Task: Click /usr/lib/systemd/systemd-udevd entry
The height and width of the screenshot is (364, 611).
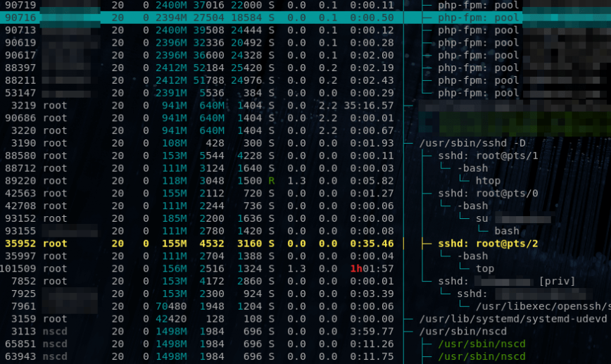Action: 512,319
